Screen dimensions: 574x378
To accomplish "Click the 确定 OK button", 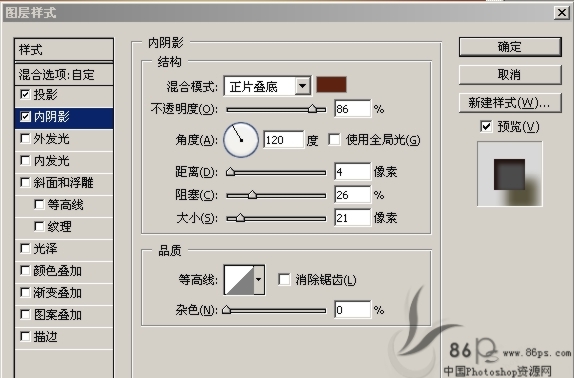I will [510, 47].
